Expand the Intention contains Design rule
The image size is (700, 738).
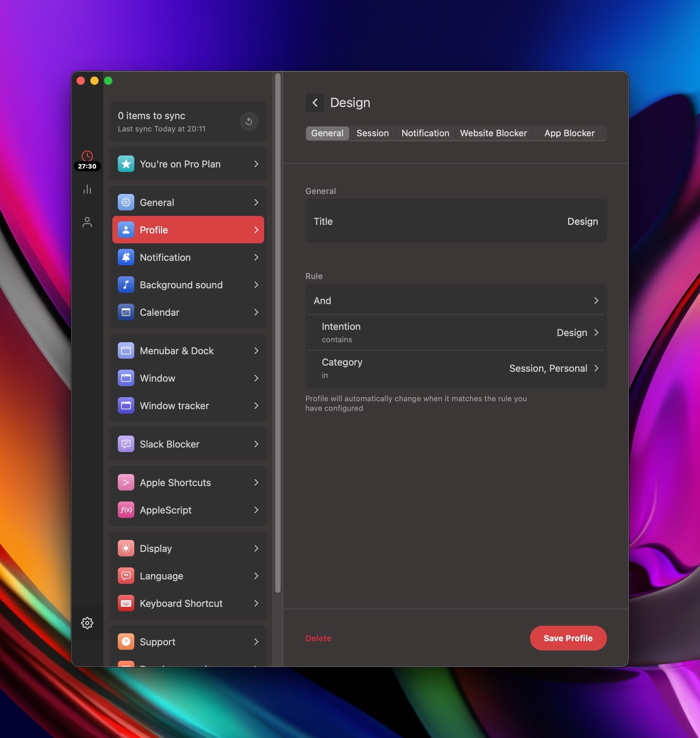pyautogui.click(x=455, y=332)
